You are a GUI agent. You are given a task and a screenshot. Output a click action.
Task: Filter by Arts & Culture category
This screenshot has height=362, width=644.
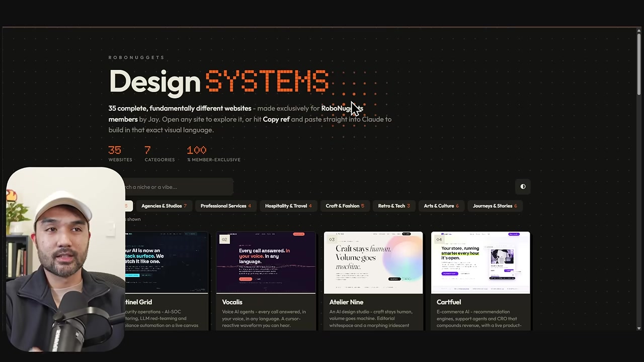point(441,206)
